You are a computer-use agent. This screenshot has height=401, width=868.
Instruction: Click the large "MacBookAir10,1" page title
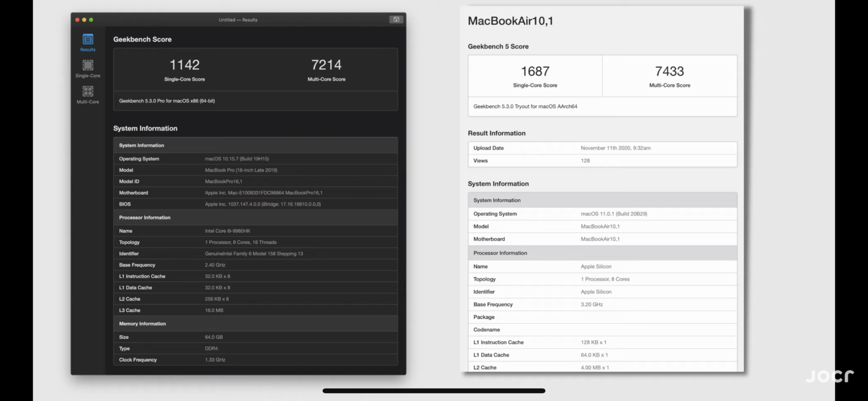(510, 21)
